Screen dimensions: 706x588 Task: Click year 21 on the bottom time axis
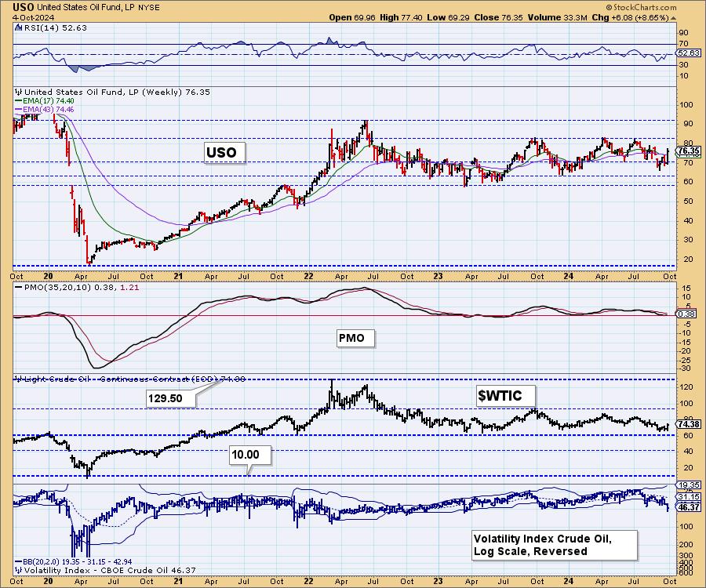(x=178, y=581)
